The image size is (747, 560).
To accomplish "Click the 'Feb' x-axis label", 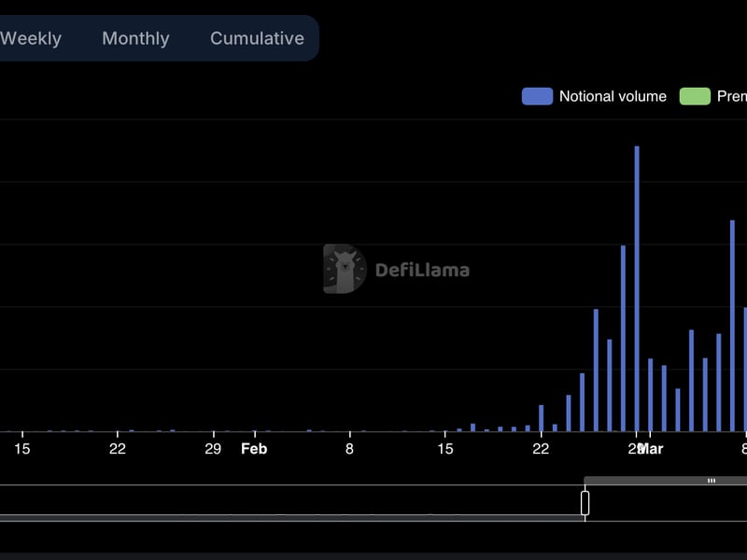I will (254, 449).
